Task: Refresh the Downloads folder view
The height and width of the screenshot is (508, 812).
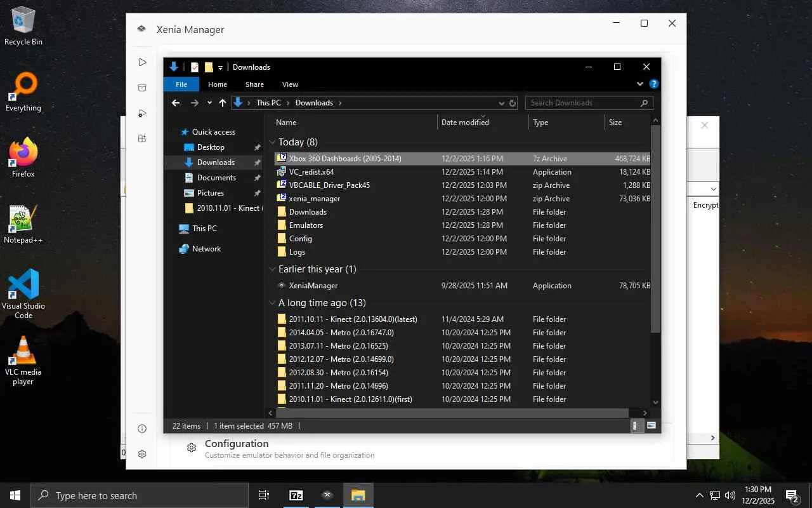Action: [513, 103]
